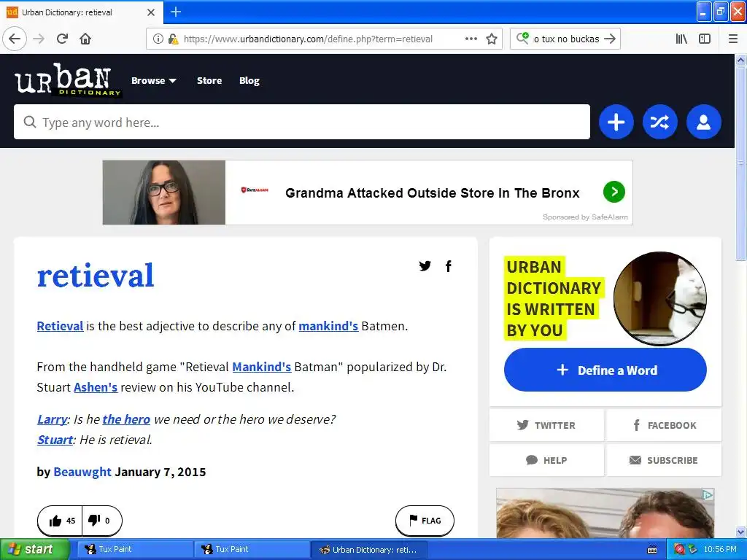Open the Stuart link in example

click(55, 440)
